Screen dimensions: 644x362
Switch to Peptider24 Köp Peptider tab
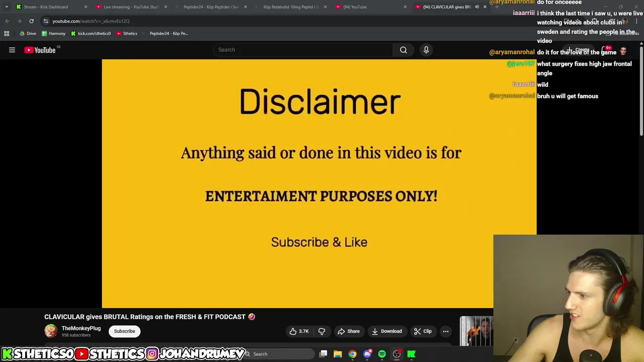(x=211, y=7)
